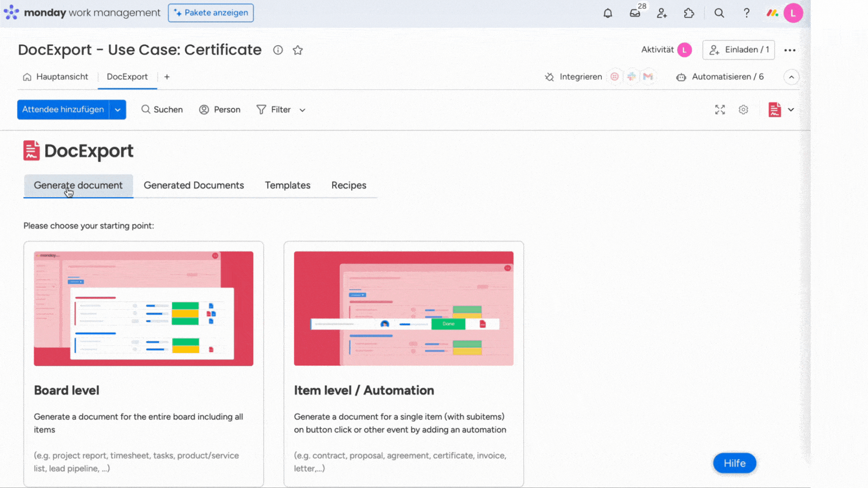The height and width of the screenshot is (488, 868).
Task: Open board options three-dot menu
Action: (790, 50)
